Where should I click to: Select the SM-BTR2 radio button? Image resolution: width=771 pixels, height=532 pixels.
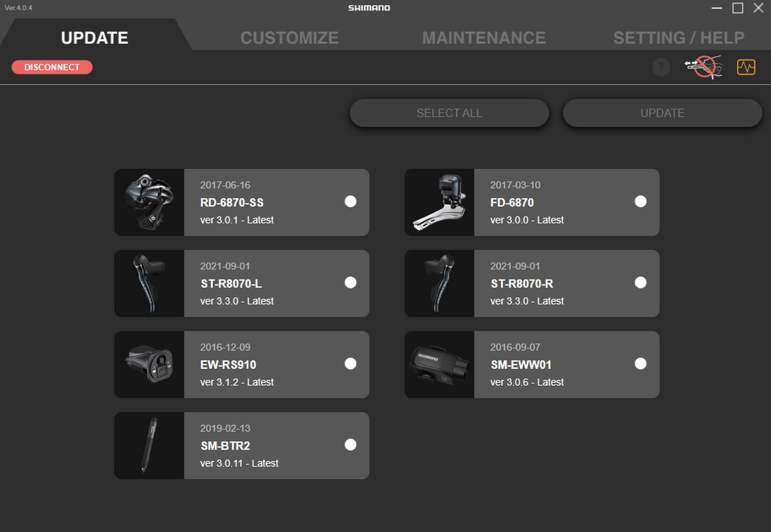tap(350, 445)
